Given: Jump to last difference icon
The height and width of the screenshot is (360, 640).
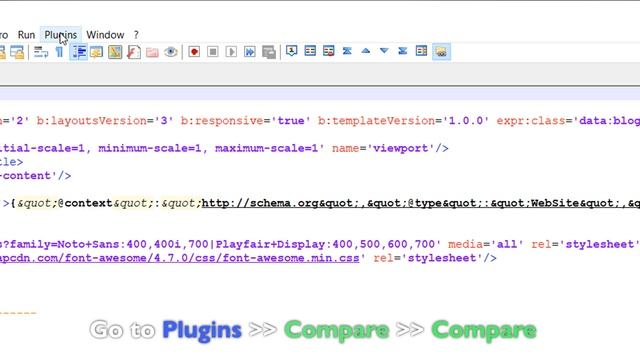Looking at the screenshot, I should pos(402,51).
